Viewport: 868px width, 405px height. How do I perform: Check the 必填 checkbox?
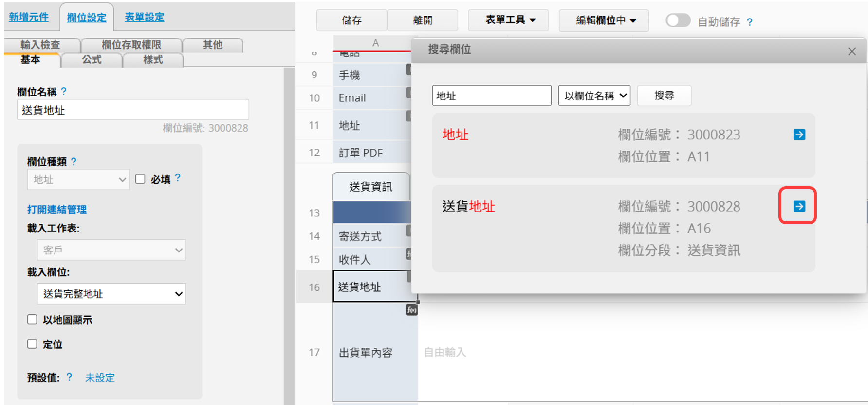click(140, 179)
